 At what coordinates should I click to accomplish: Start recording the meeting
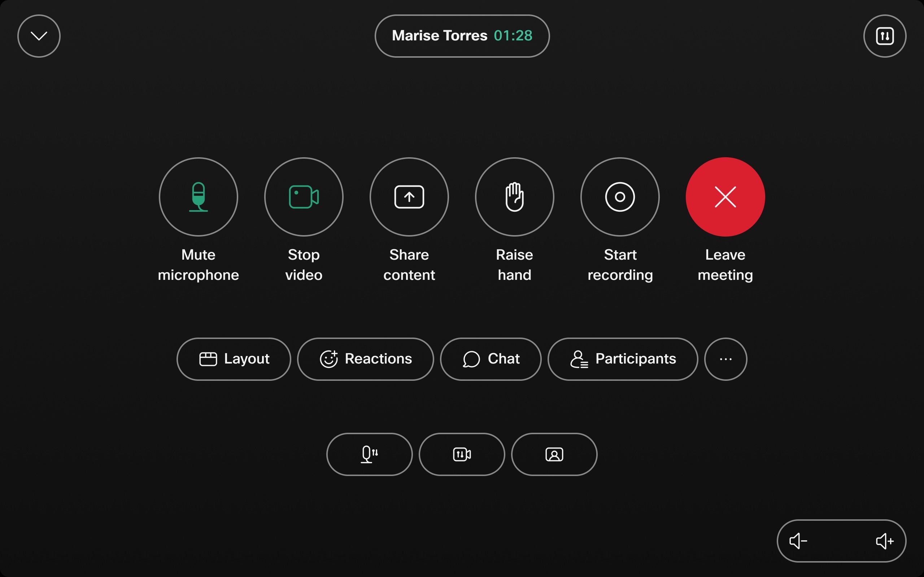pyautogui.click(x=620, y=197)
